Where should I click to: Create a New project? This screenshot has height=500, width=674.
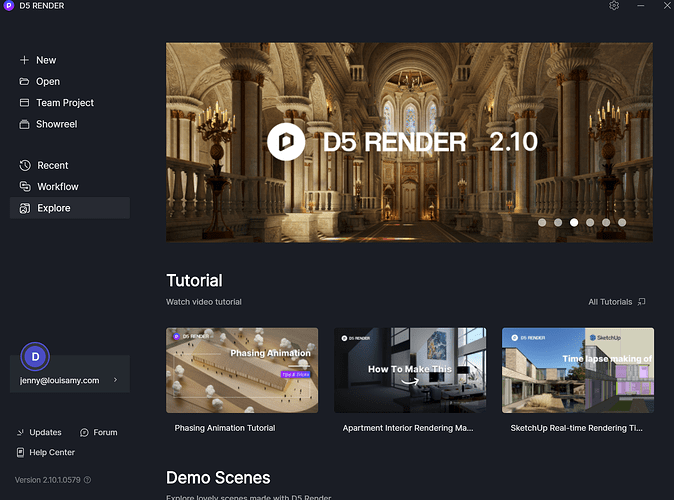[x=46, y=60]
